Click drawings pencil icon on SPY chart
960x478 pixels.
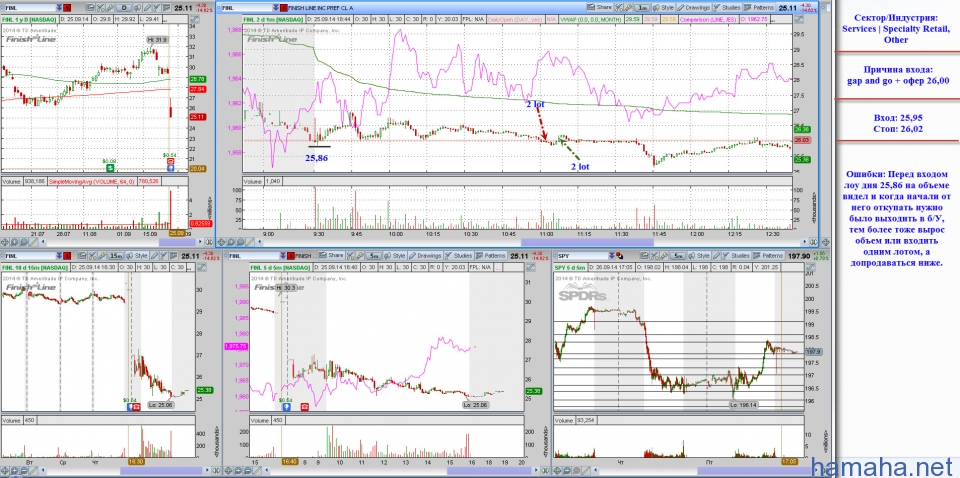pyautogui.click(x=716, y=256)
